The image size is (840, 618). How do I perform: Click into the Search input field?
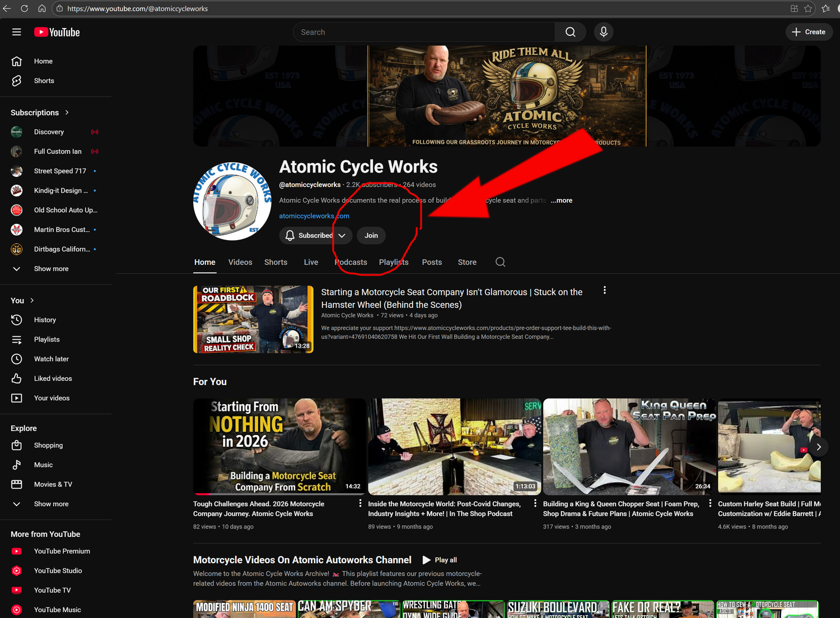pyautogui.click(x=423, y=32)
